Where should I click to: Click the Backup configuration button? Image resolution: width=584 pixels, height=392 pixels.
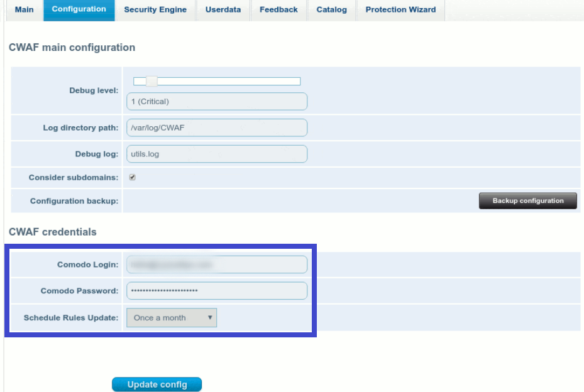click(x=528, y=200)
